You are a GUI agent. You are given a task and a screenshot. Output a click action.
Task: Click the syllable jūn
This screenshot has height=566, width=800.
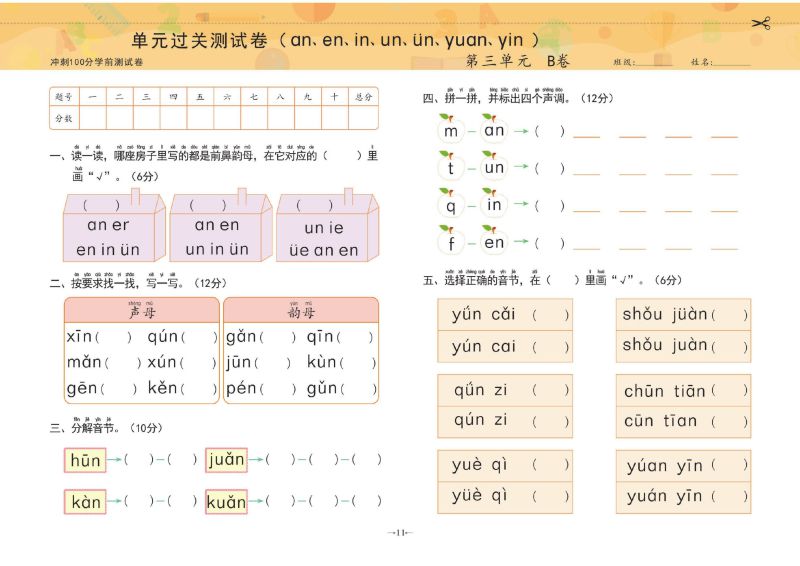238,362
